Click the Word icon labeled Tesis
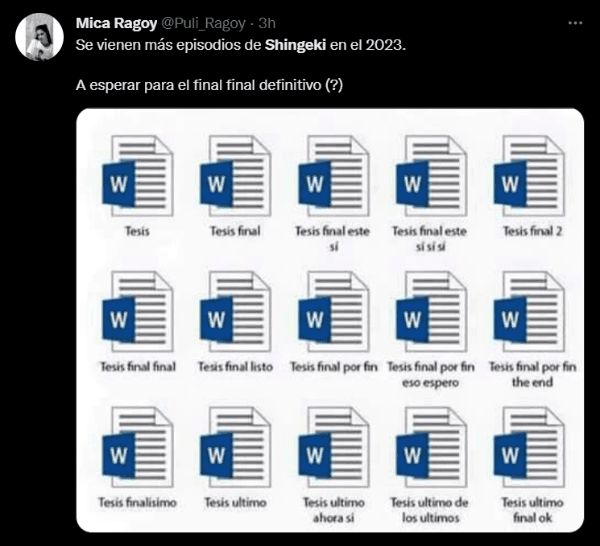 pos(138,178)
